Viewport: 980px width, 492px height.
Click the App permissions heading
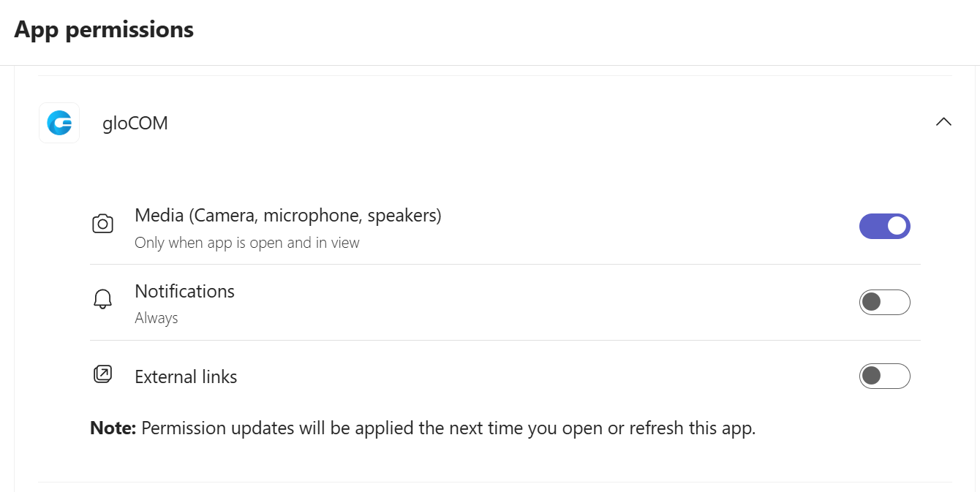coord(103,29)
